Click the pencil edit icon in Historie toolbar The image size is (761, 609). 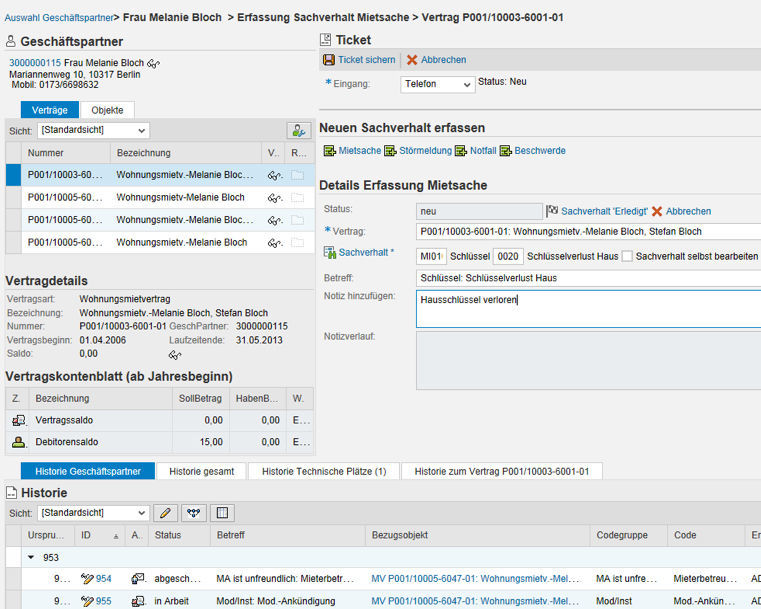pos(166,513)
